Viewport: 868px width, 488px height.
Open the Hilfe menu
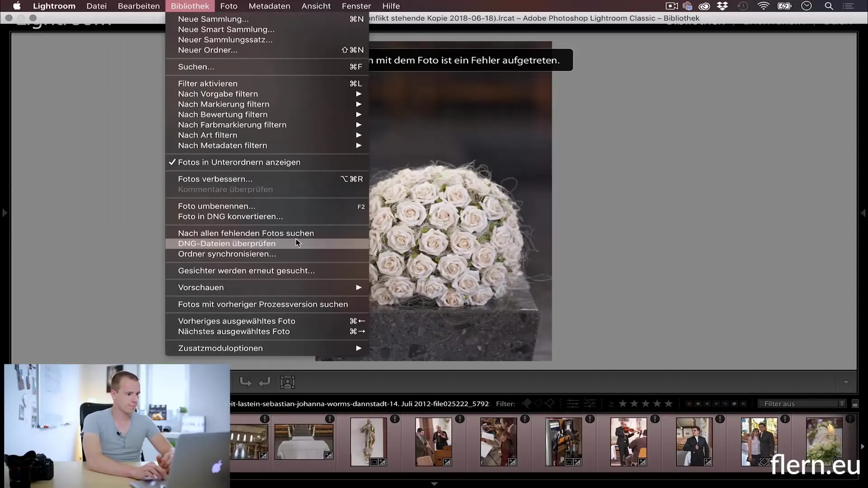pos(391,6)
